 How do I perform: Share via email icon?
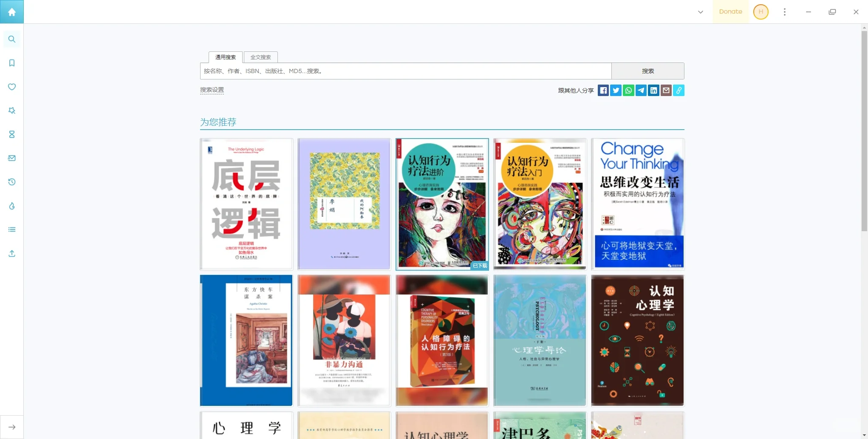click(x=666, y=90)
